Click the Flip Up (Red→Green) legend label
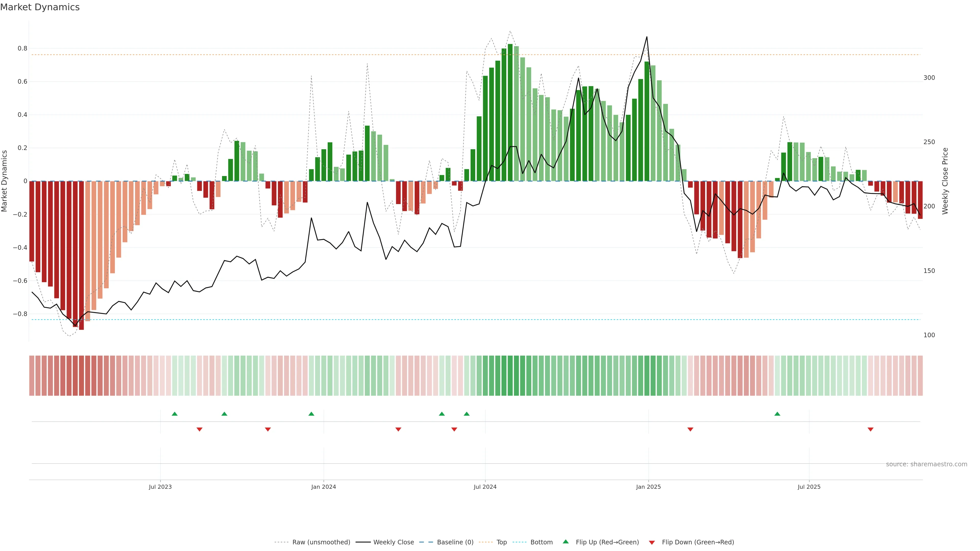Viewport: 980px width, 551px height. [x=607, y=542]
